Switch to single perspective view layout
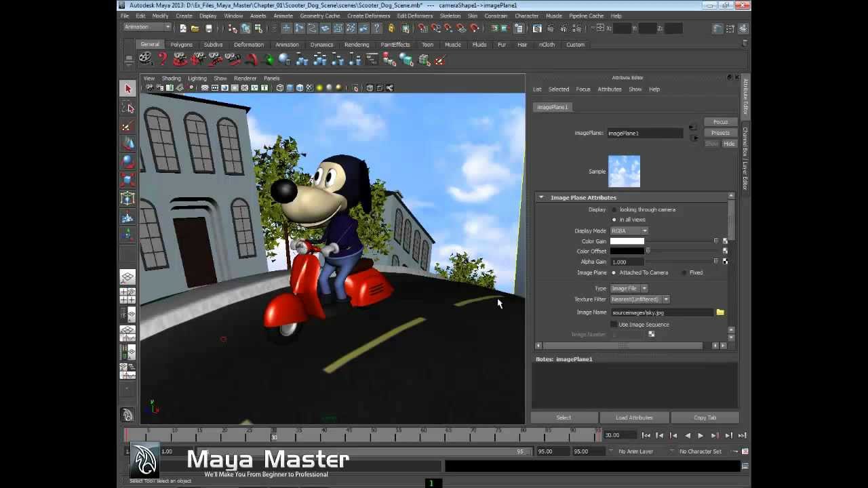Screen dimensions: 868x488 click(127, 277)
